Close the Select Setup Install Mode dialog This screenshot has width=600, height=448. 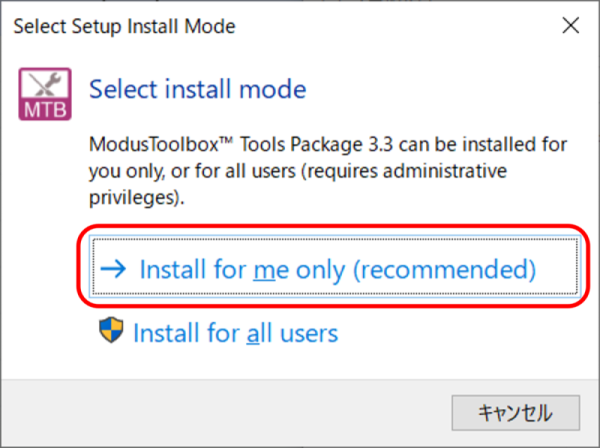(570, 26)
